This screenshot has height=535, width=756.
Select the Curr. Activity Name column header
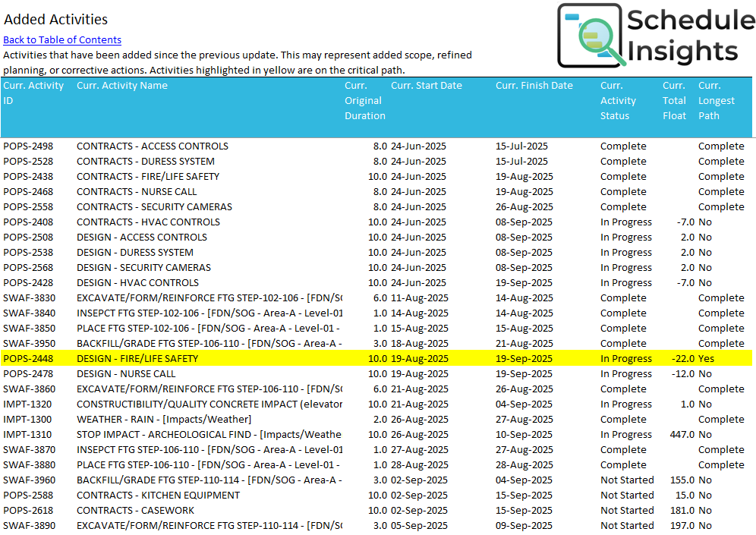click(122, 86)
